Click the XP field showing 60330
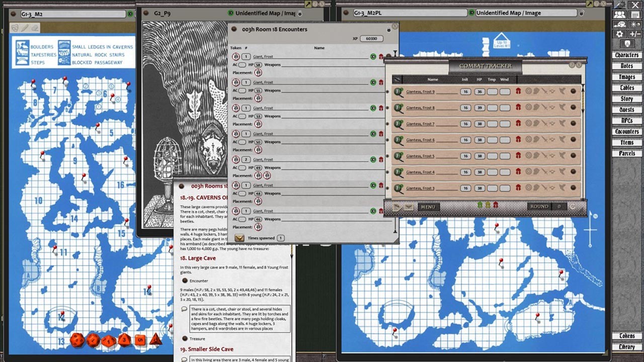 (371, 38)
